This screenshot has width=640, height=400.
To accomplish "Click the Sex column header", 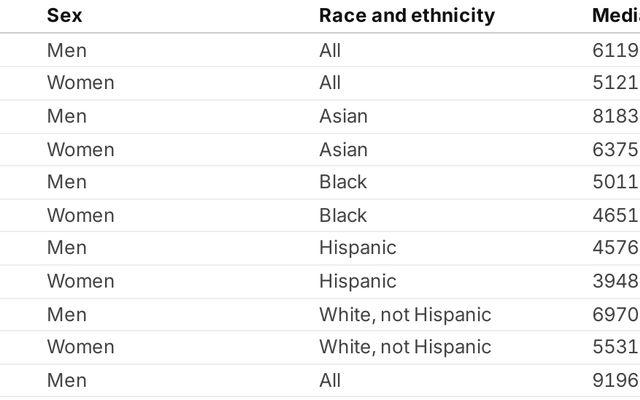I will (x=65, y=15).
